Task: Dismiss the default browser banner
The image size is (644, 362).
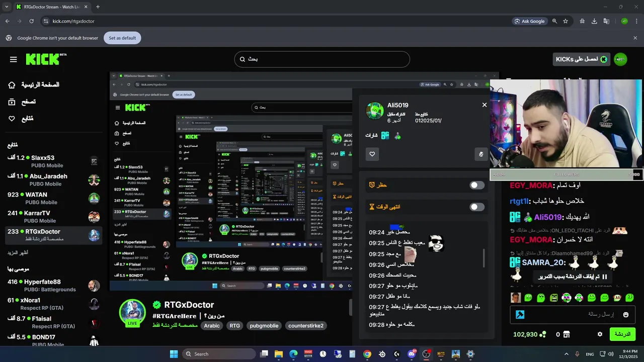Action: coord(635,38)
